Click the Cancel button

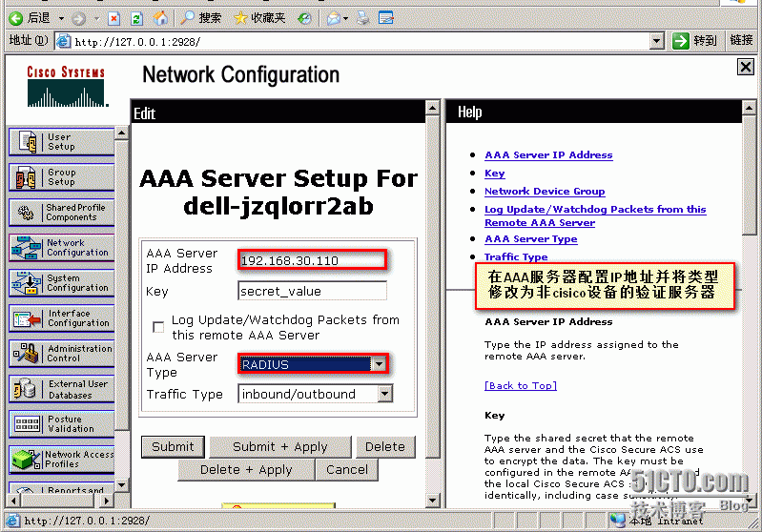point(347,470)
